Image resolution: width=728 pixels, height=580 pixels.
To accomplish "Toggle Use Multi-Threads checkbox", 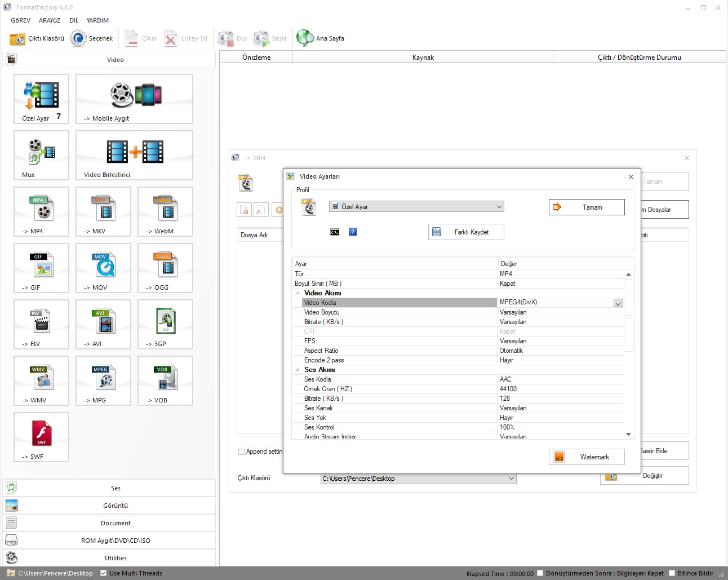I will point(103,573).
